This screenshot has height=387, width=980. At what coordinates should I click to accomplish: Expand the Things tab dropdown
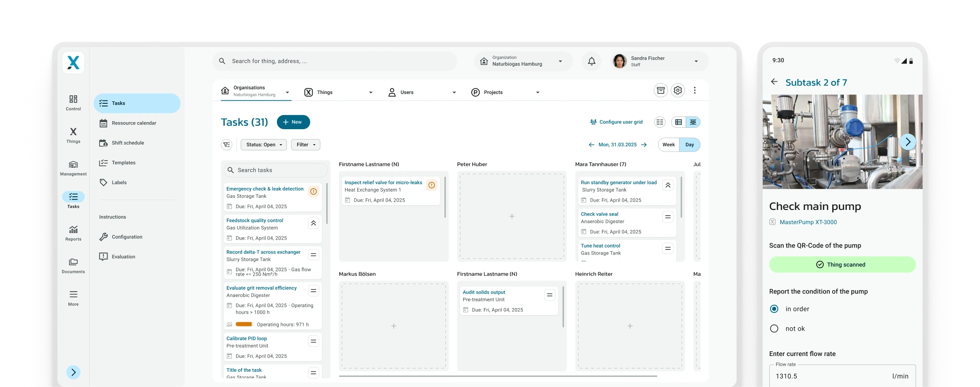pos(371,93)
